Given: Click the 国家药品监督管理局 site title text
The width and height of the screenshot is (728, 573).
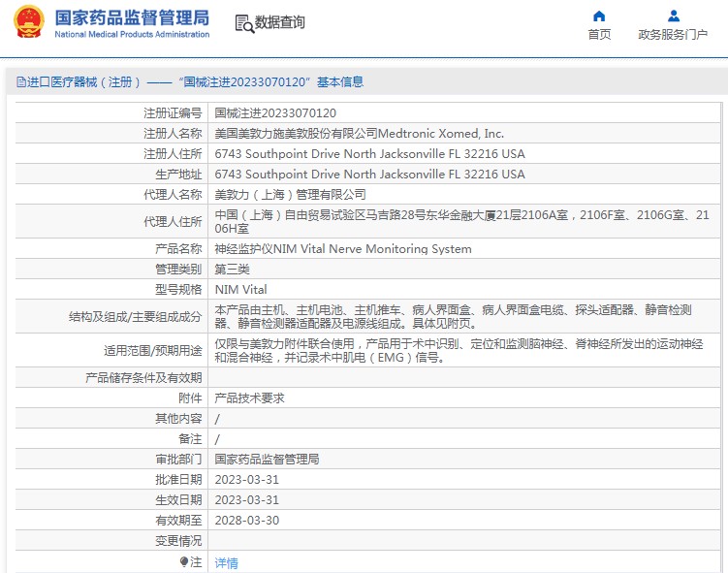Looking at the screenshot, I should 132,16.
